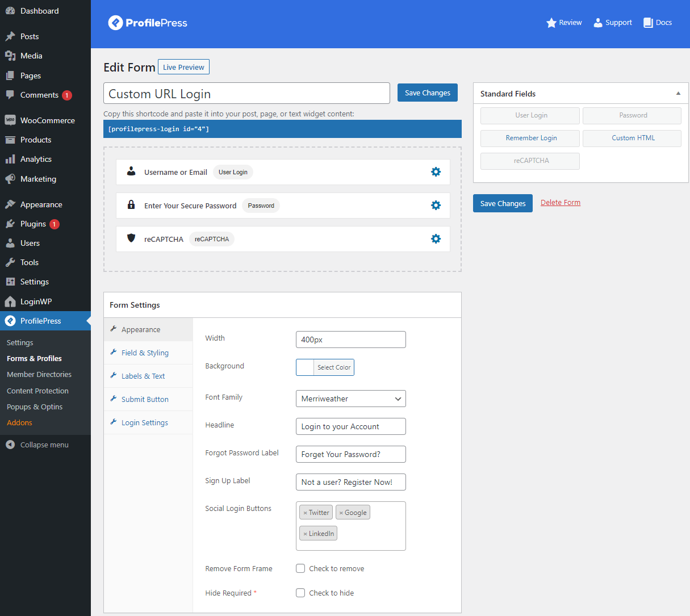Viewport: 690px width, 616px height.
Task: Click the Analytics bar chart icon
Action: 10,159
